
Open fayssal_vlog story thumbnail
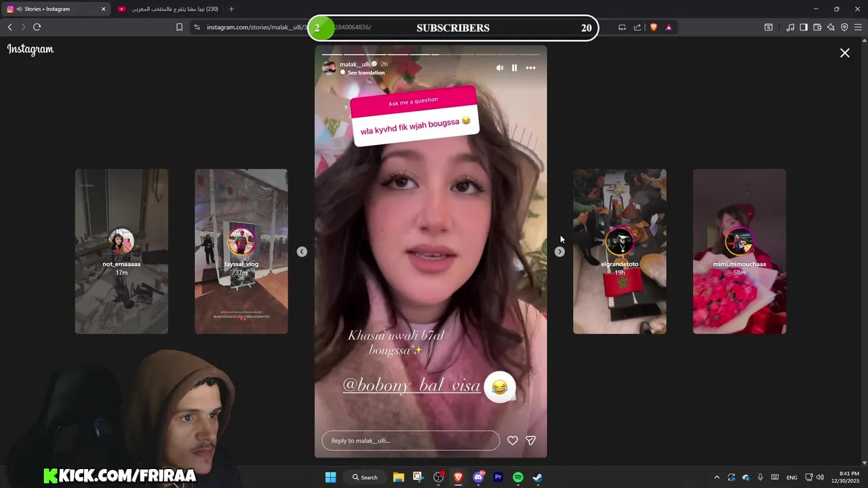point(241,251)
